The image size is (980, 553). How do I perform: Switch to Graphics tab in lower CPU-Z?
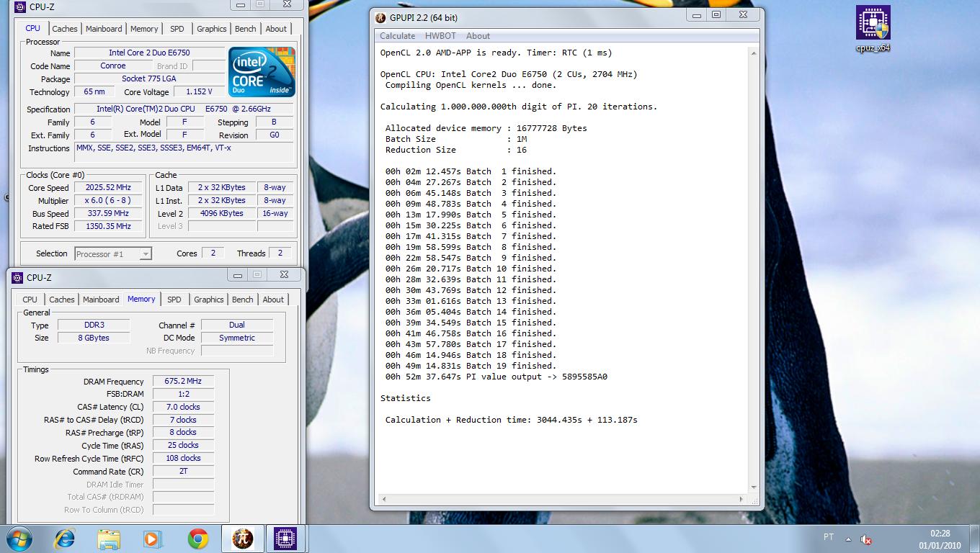209,300
